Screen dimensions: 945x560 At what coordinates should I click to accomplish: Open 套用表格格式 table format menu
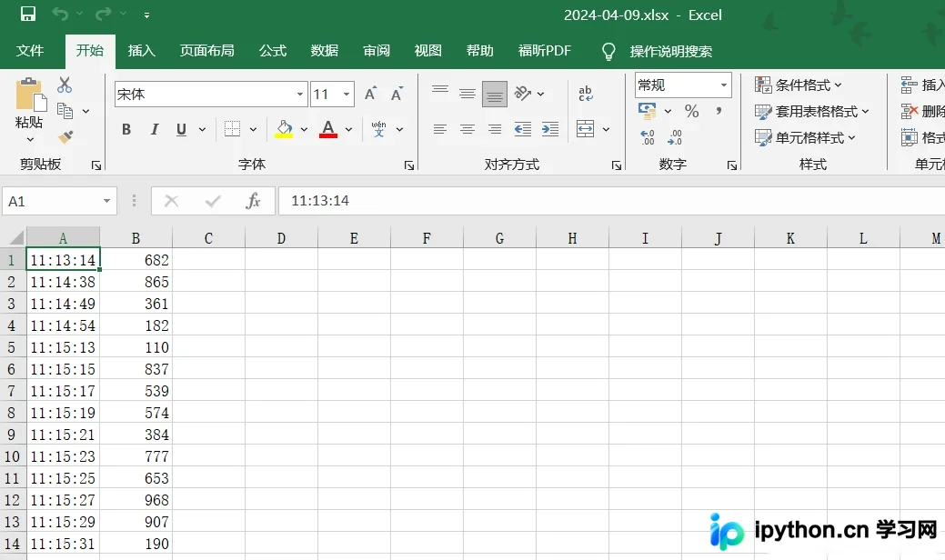point(812,112)
